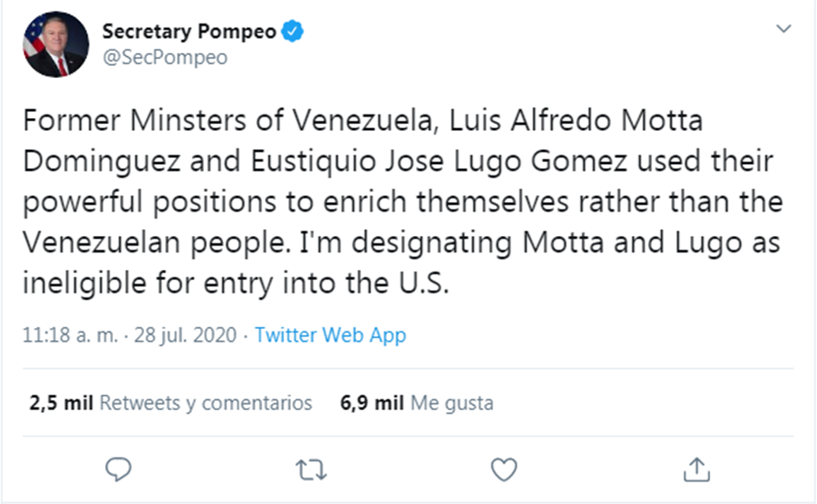Click the reply speech bubble icon
This screenshot has width=817, height=504.
(117, 470)
